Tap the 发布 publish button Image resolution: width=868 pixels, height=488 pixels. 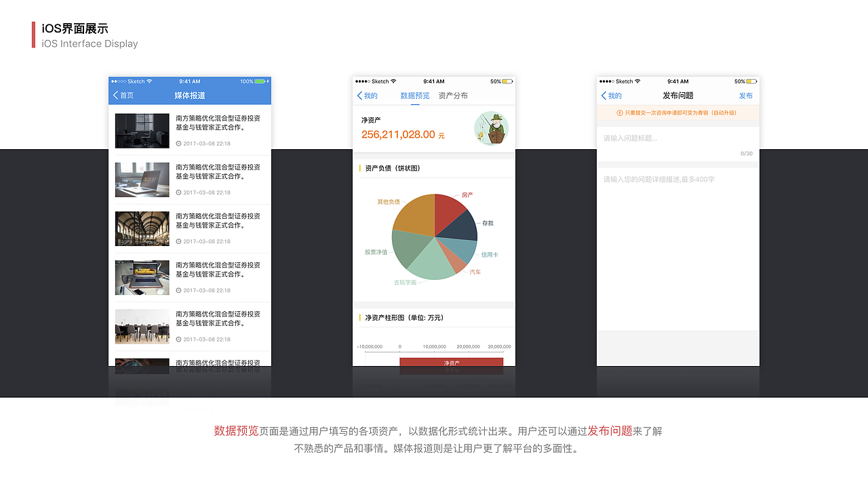click(x=745, y=96)
